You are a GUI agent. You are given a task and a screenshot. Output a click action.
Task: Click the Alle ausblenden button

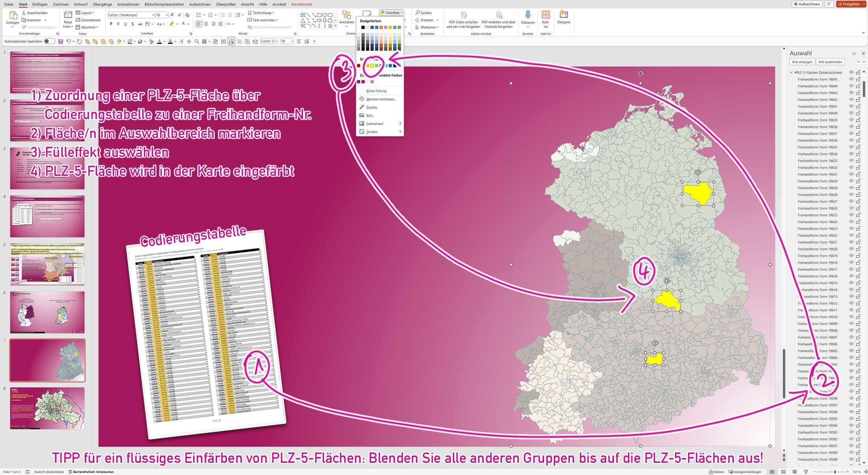click(830, 62)
